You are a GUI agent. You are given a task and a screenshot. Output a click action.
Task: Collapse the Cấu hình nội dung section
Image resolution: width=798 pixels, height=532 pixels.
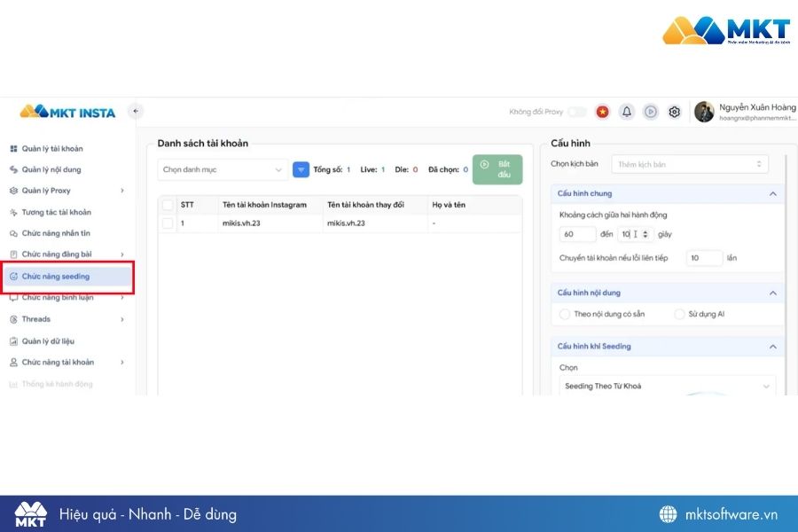pyautogui.click(x=772, y=293)
